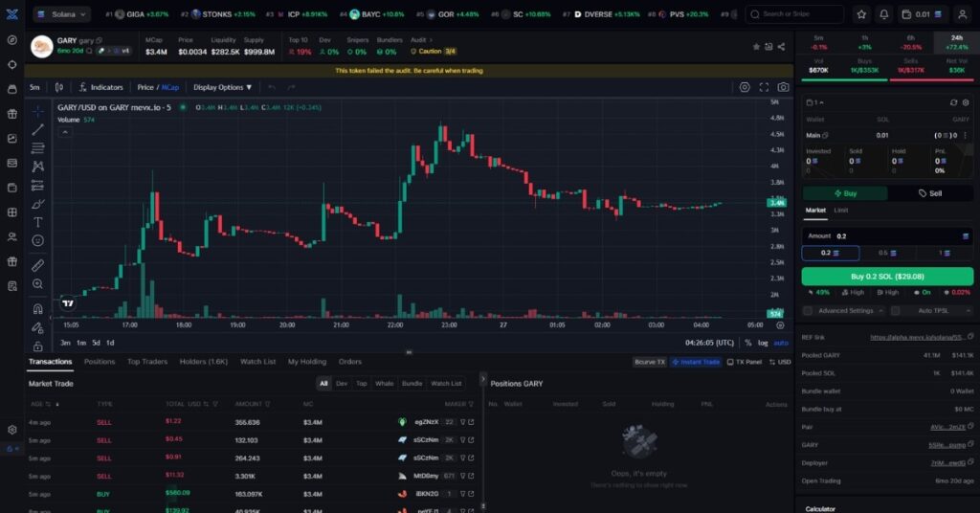Open notifications bell in top bar

883,13
